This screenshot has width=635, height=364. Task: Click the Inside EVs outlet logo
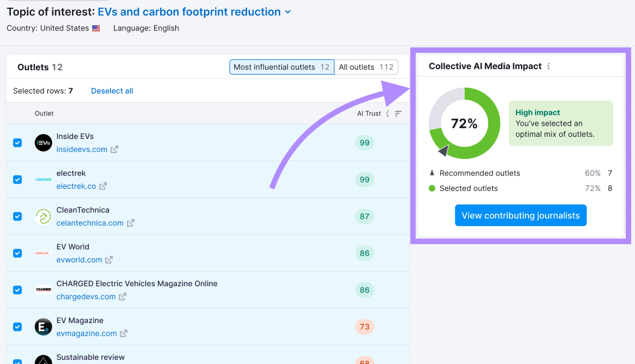pyautogui.click(x=43, y=143)
